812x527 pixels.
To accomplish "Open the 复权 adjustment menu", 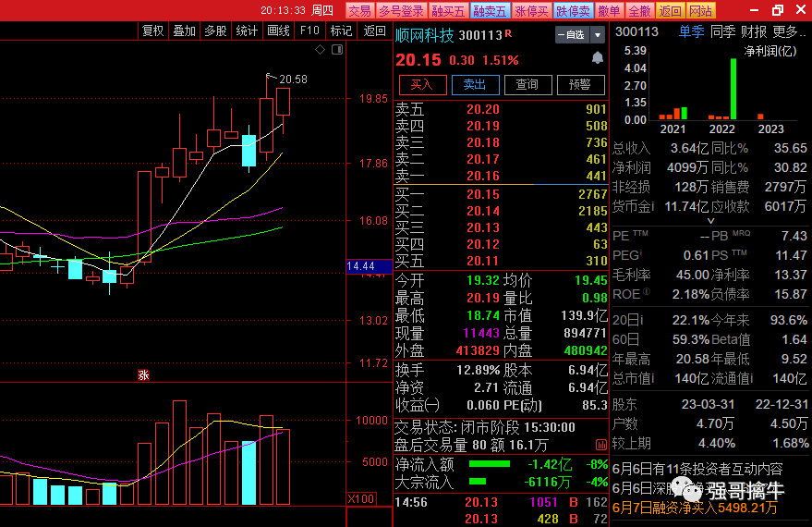I will (x=152, y=31).
